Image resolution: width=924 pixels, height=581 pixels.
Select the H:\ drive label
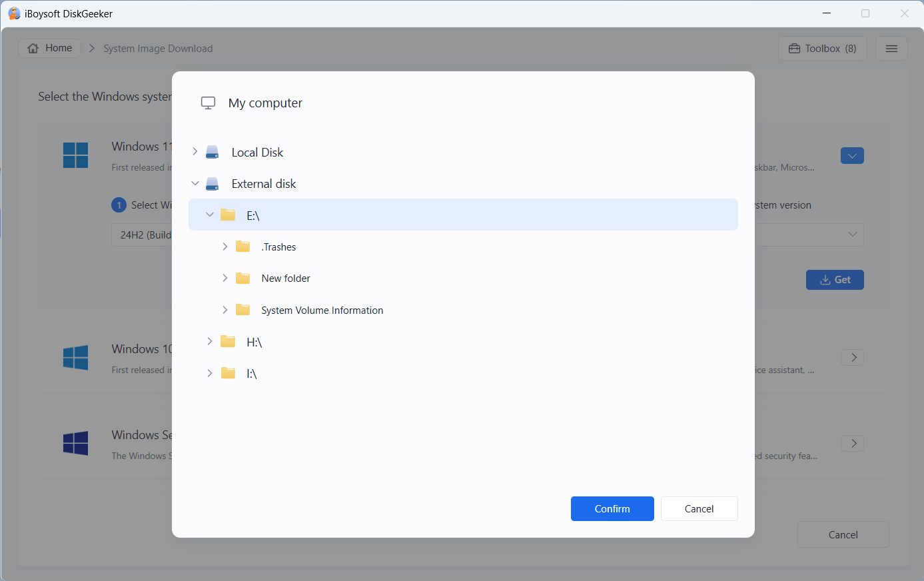pos(254,342)
